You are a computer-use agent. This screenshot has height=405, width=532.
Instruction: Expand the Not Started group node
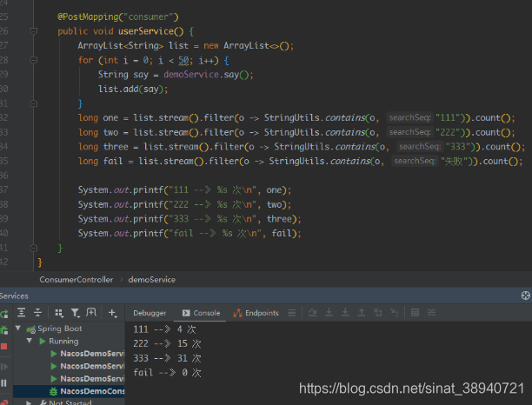tap(30, 402)
